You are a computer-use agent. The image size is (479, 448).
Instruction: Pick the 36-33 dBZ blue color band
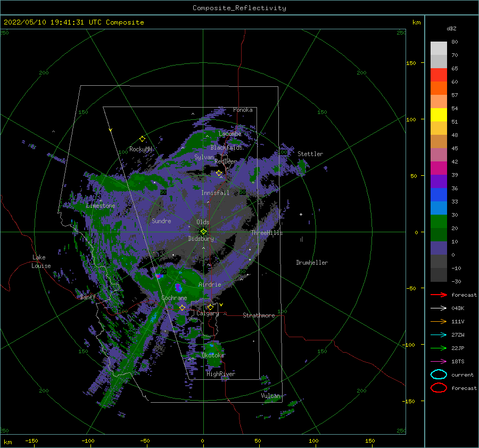(439, 195)
